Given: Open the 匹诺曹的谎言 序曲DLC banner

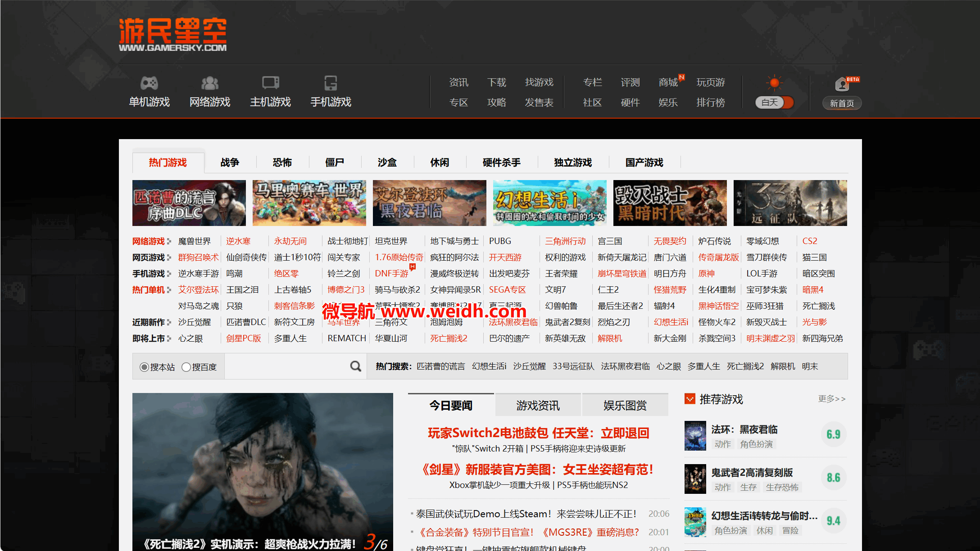Looking at the screenshot, I should point(189,203).
